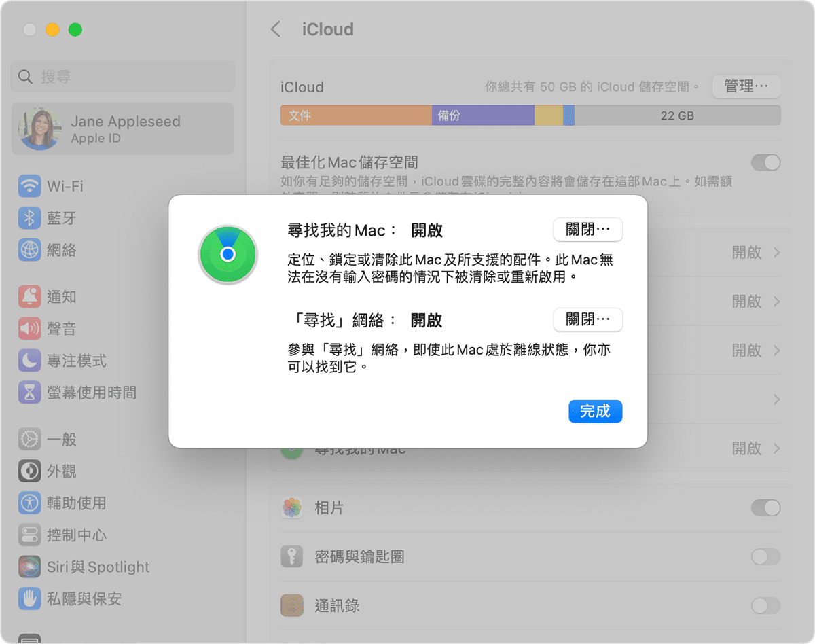Click the Siri與Spotlight icon
The width and height of the screenshot is (815, 644).
[x=29, y=567]
